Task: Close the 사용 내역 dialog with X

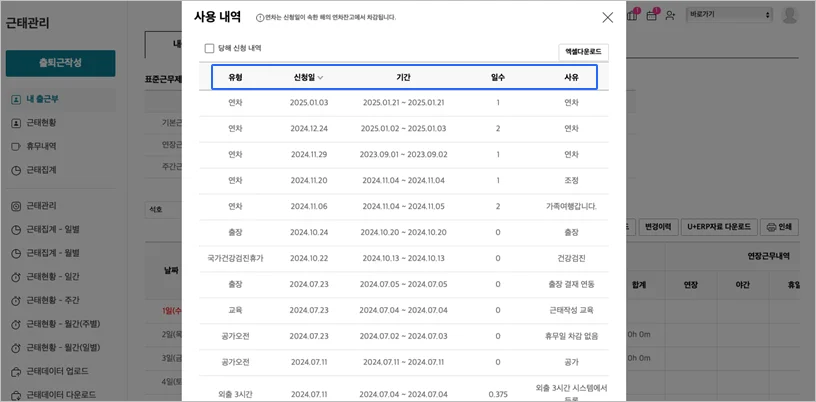Action: [x=607, y=17]
